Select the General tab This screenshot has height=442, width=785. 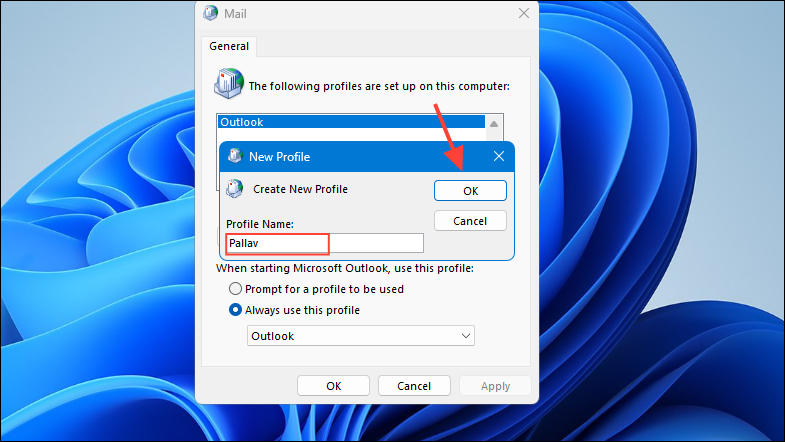(x=229, y=46)
